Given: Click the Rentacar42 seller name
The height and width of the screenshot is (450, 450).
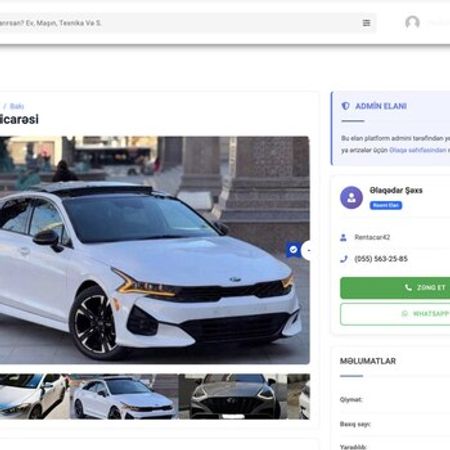Looking at the screenshot, I should click(x=372, y=237).
